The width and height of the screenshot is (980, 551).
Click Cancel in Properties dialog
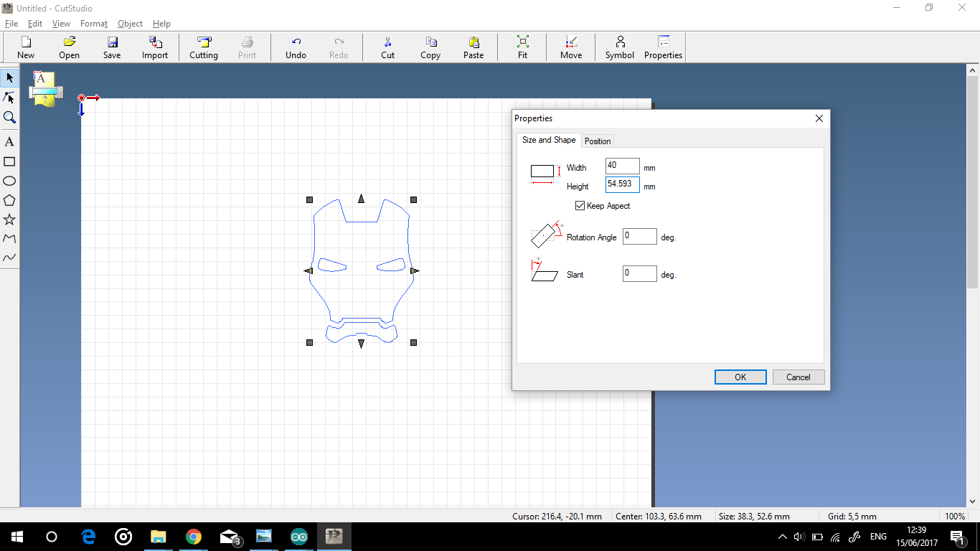798,377
